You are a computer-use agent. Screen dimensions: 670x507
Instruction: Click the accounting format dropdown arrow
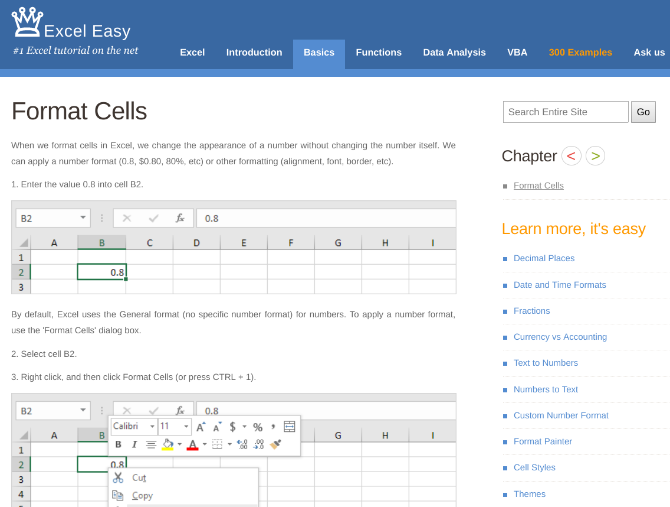(244, 427)
